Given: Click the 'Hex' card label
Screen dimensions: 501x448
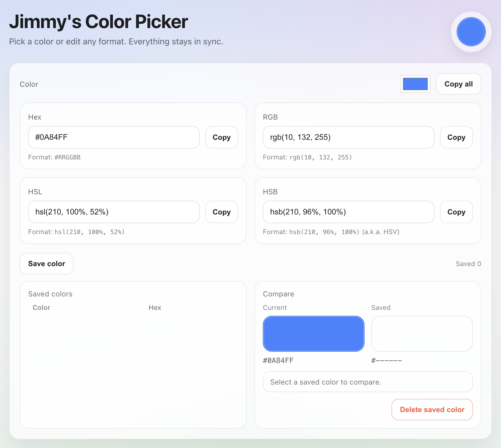Looking at the screenshot, I should tap(35, 117).
